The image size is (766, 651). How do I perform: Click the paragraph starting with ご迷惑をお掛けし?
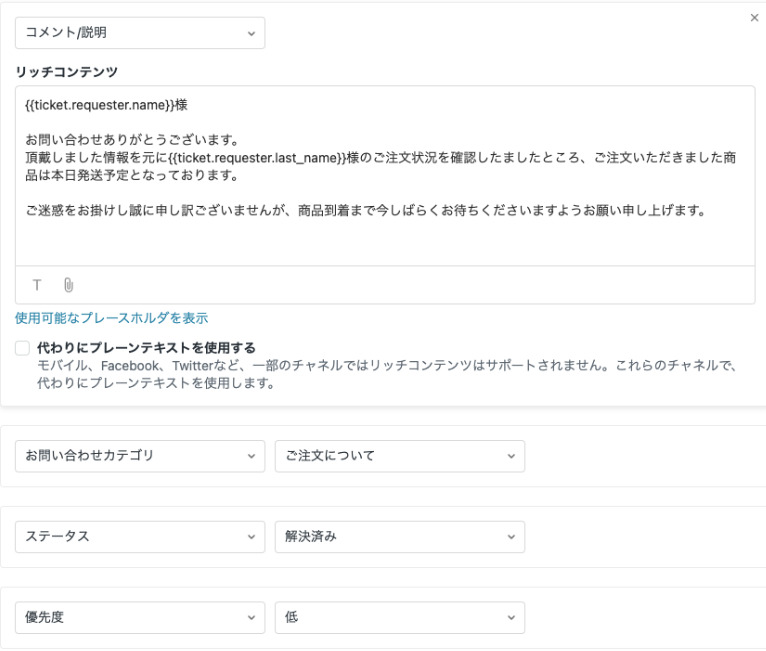[365, 211]
